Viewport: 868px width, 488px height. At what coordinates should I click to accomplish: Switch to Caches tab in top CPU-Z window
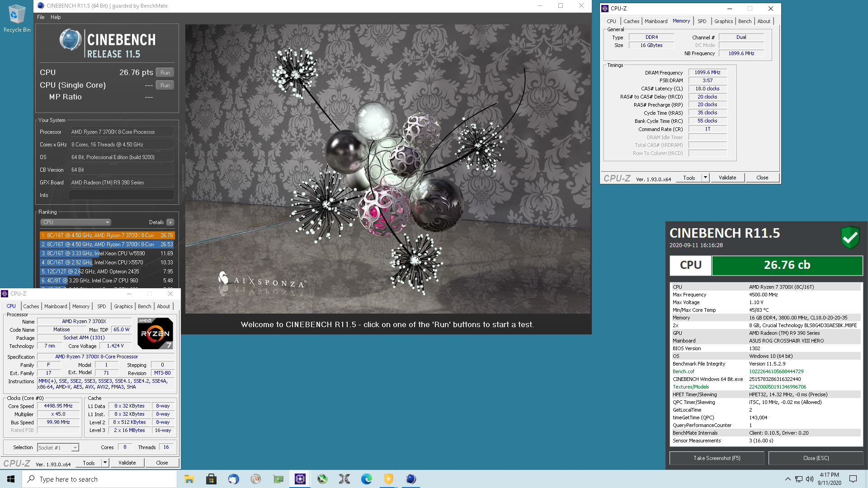(631, 21)
